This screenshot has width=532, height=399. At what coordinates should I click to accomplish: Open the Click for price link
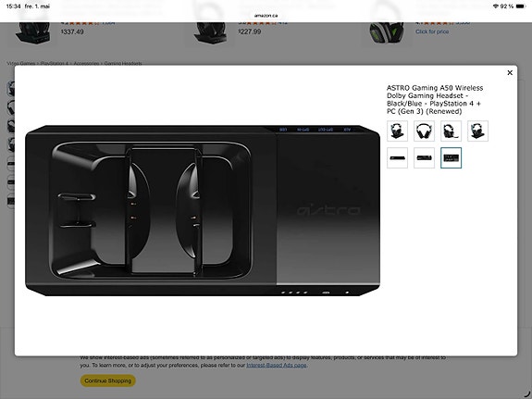432,31
